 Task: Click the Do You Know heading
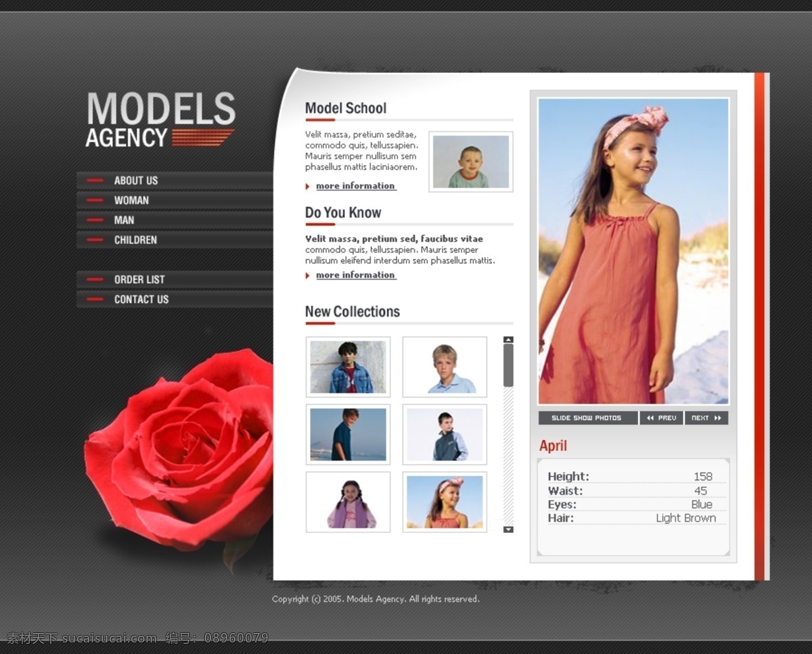[343, 212]
